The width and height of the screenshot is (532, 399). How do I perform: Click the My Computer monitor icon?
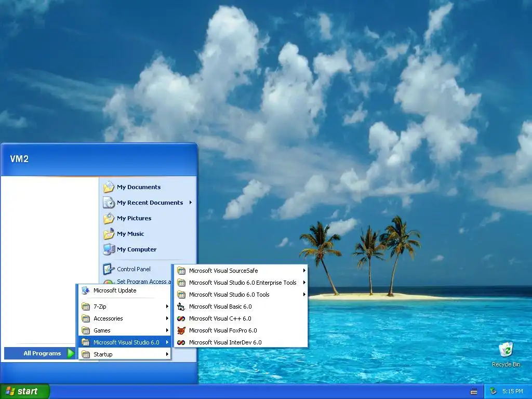click(109, 249)
